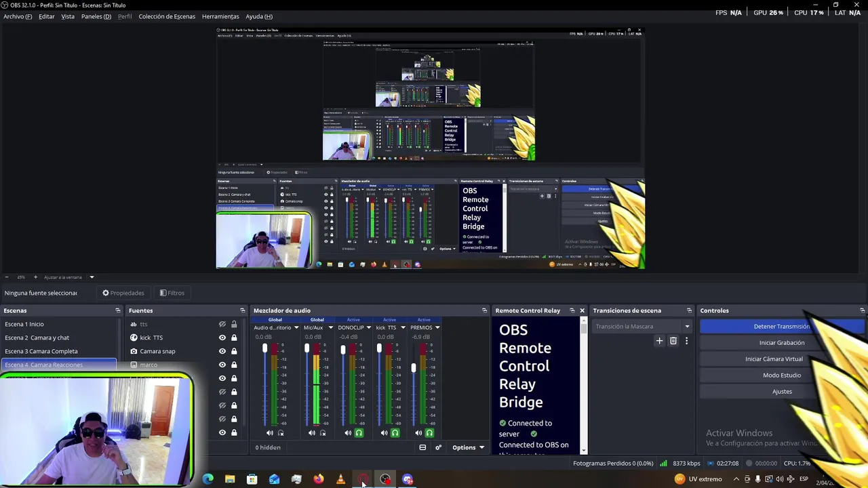Open the Colección de Escenas menu
This screenshot has width=868, height=488.
pyautogui.click(x=167, y=16)
